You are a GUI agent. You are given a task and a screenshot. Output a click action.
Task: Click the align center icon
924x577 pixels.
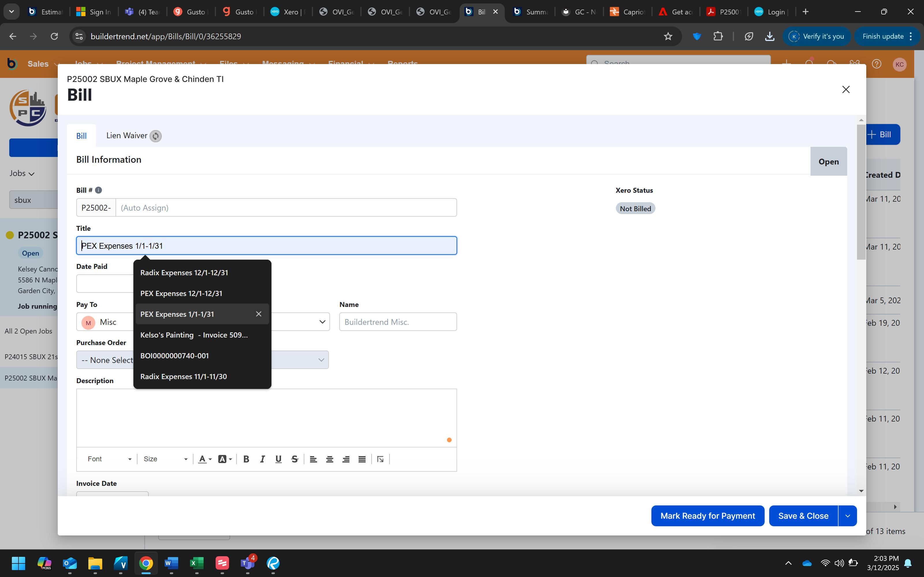click(x=329, y=459)
